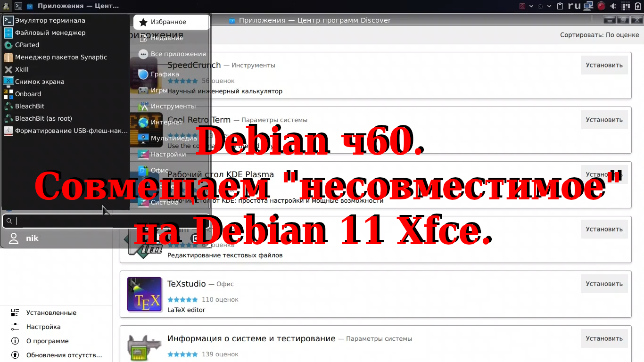Open Менеджер пакетов Synaptic entry

tap(66, 57)
